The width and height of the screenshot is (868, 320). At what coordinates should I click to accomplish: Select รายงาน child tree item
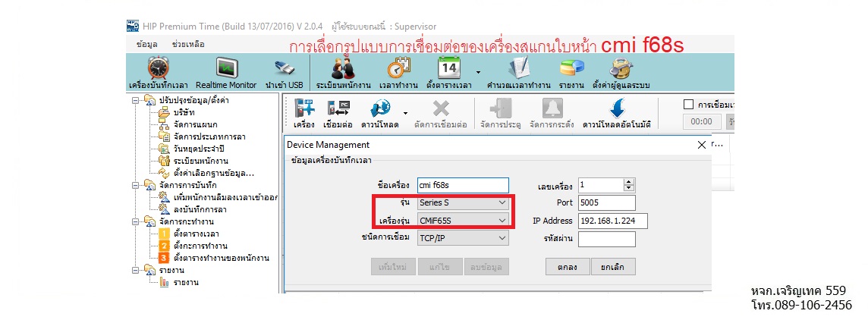[x=186, y=282]
